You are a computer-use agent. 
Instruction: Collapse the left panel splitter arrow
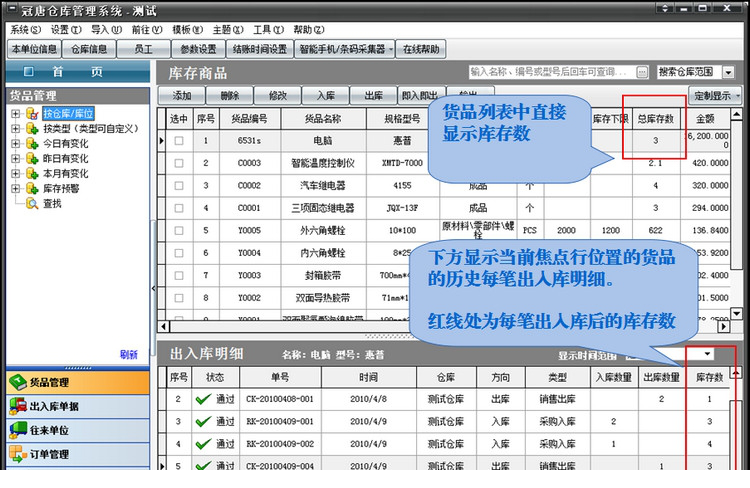pos(153,288)
